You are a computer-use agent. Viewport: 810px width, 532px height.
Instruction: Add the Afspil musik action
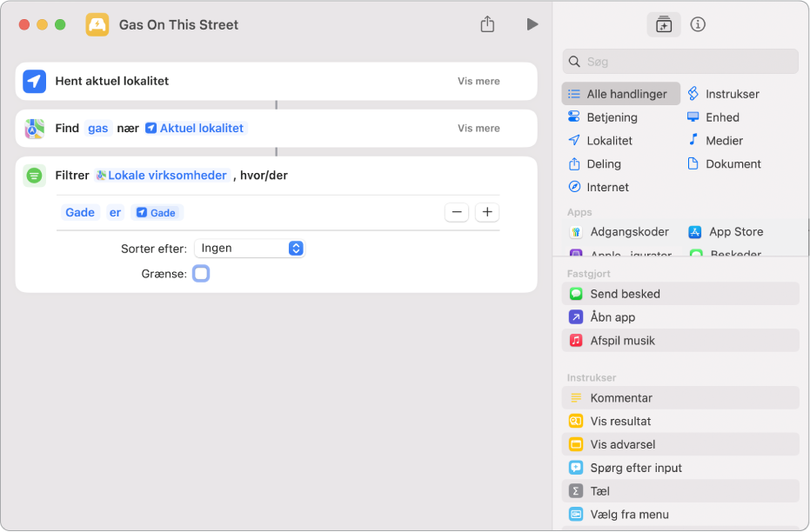pyautogui.click(x=680, y=341)
